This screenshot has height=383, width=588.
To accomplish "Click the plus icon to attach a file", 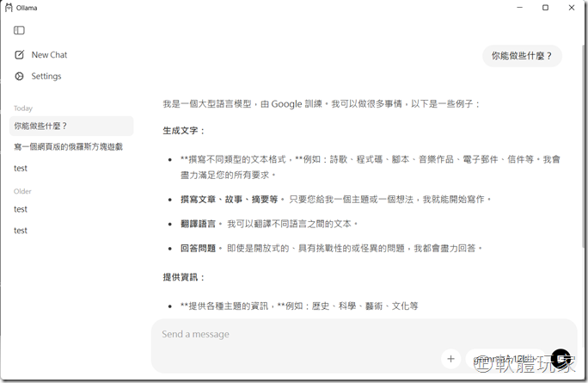I will [x=450, y=358].
